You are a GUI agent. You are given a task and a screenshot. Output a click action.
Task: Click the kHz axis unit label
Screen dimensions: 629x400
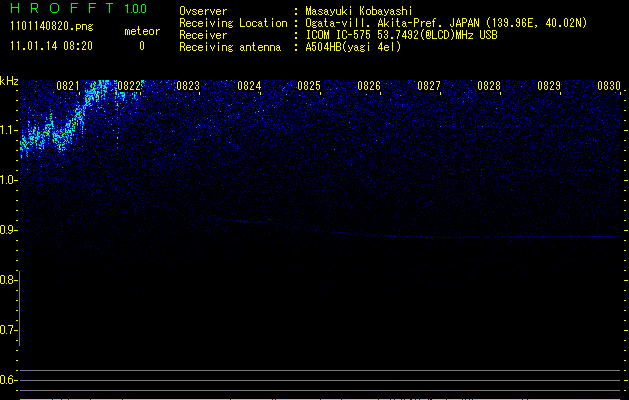tap(9, 81)
